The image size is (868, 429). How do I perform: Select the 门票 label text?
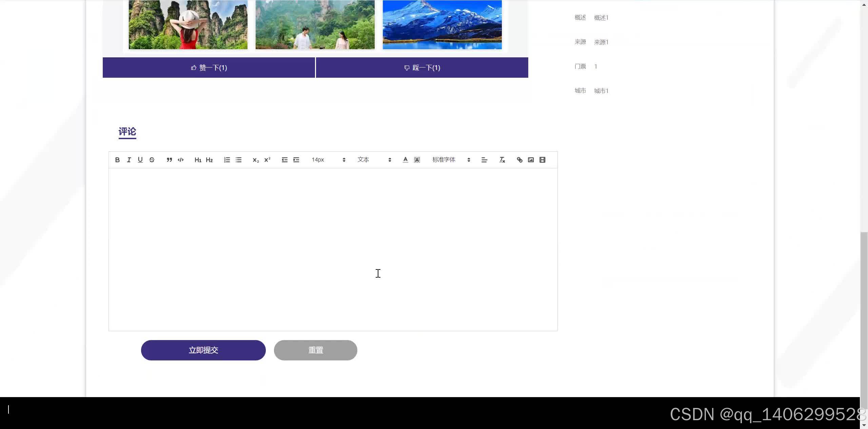coord(580,67)
